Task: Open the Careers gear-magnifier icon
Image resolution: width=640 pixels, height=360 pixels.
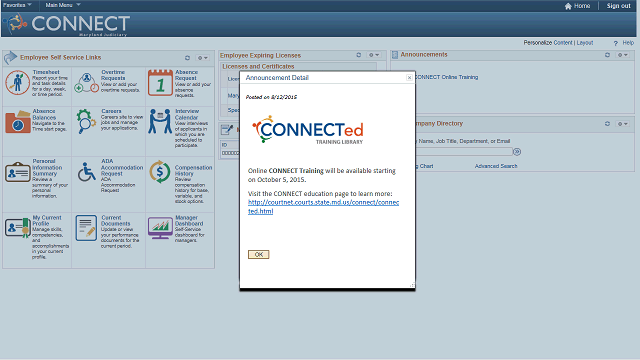Action: tap(86, 121)
